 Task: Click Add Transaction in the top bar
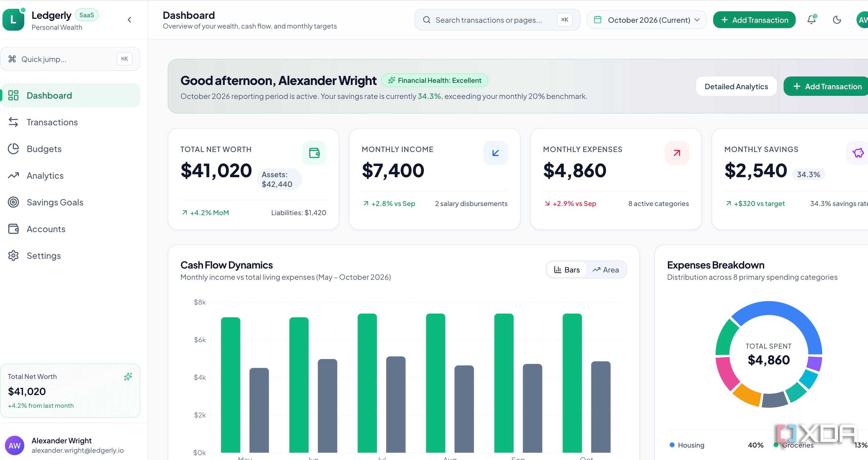pyautogui.click(x=754, y=20)
